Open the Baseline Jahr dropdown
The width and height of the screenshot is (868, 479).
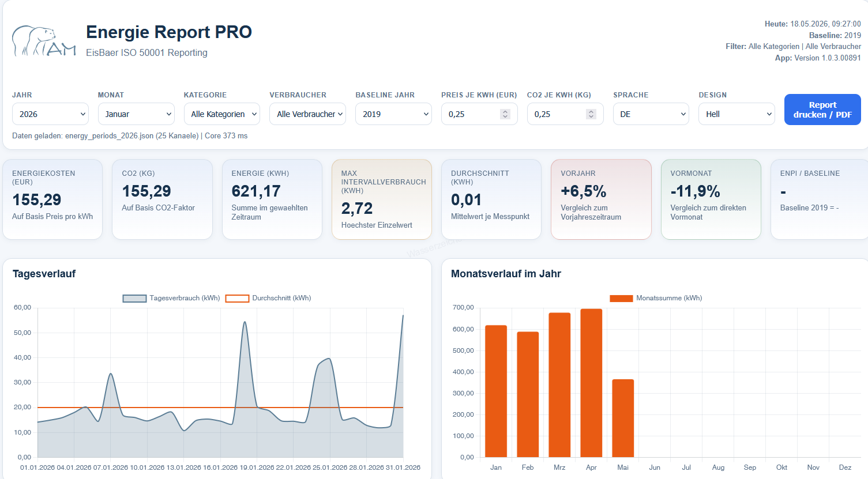(x=393, y=114)
